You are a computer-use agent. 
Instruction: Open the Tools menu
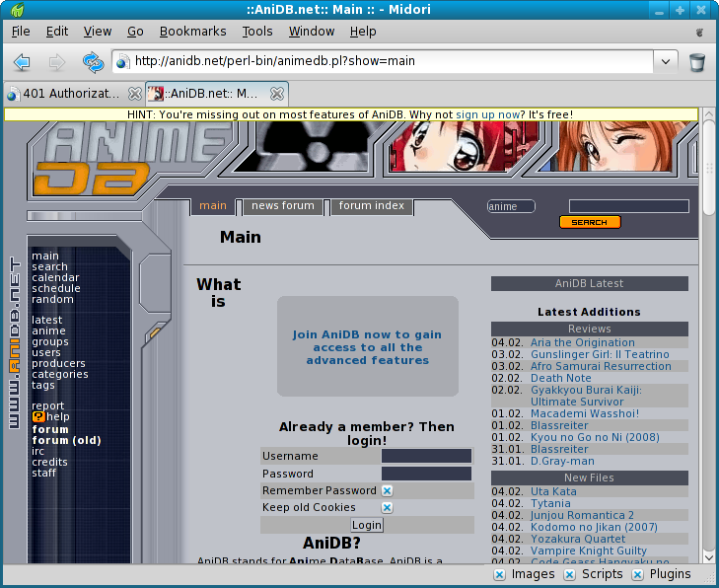257,32
